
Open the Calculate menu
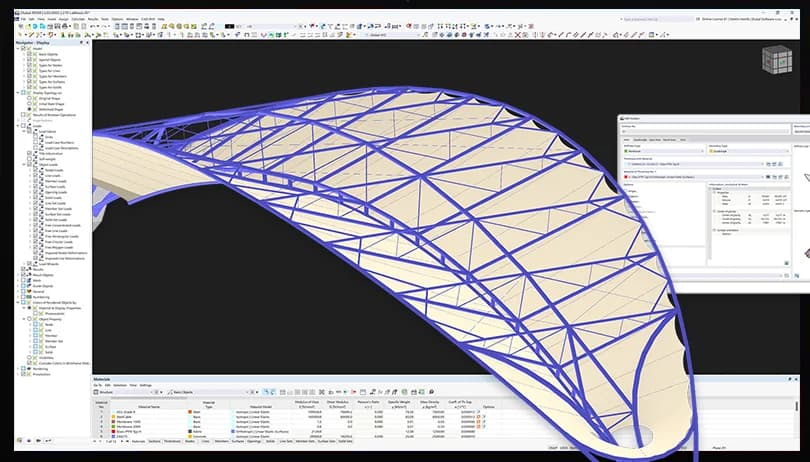point(77,19)
